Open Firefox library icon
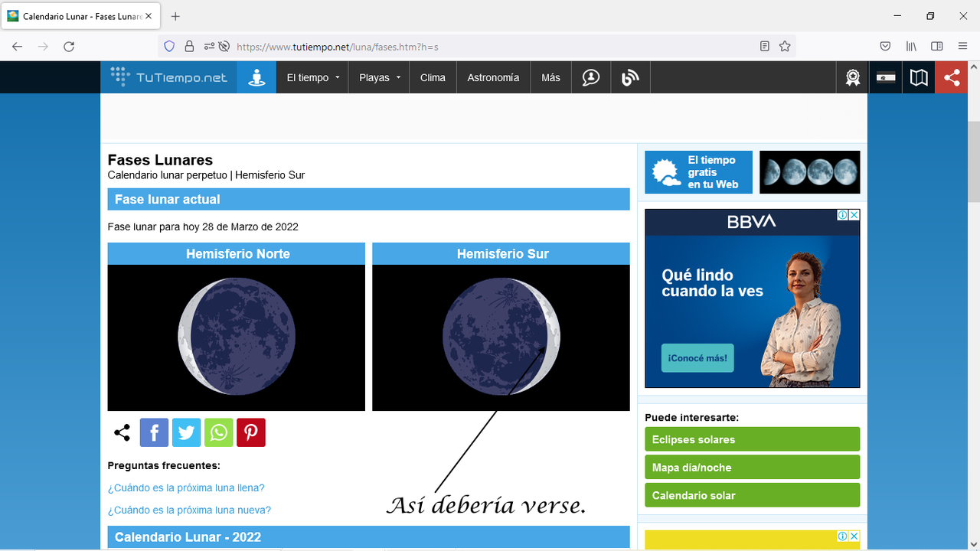980x551 pixels. [x=911, y=47]
